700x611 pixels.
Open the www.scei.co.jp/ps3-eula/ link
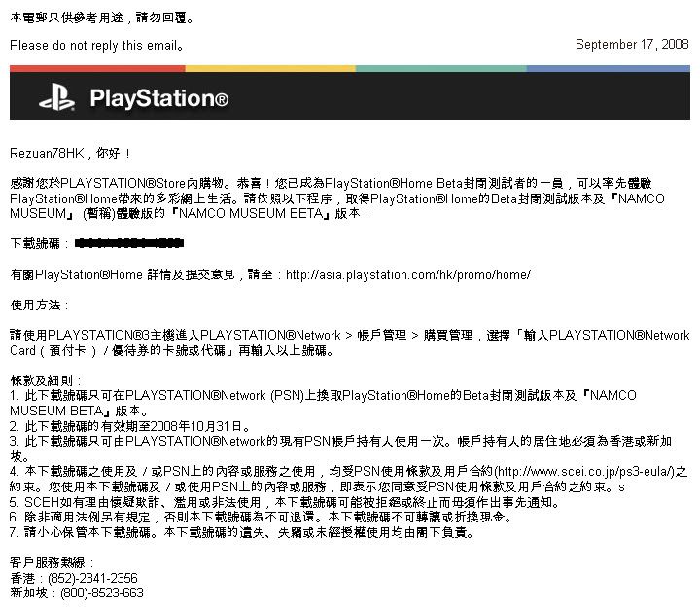(x=585, y=472)
